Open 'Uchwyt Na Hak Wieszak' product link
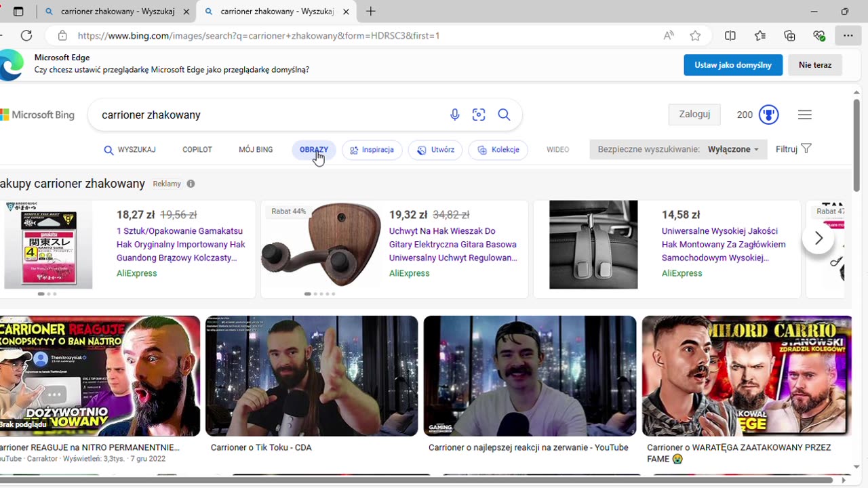868x488 pixels. [453, 245]
